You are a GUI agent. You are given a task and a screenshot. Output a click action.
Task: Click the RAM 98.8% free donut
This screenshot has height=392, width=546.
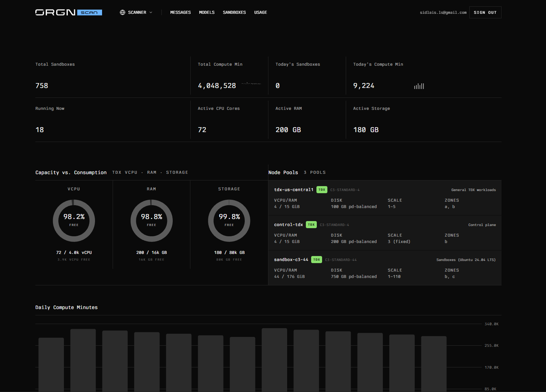152,221
